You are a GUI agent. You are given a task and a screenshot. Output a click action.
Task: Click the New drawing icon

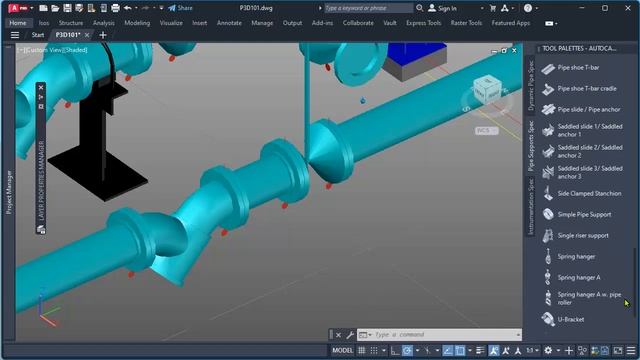[x=43, y=8]
